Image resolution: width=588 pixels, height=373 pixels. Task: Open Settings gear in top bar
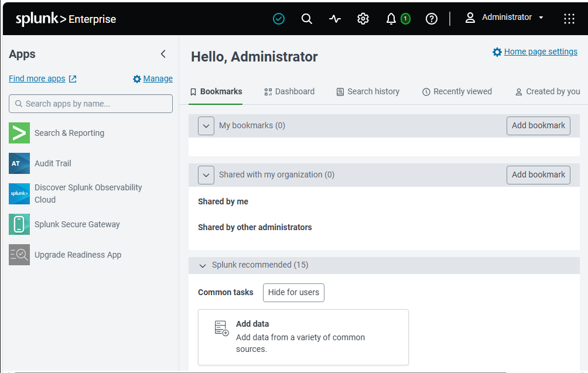[x=363, y=18]
